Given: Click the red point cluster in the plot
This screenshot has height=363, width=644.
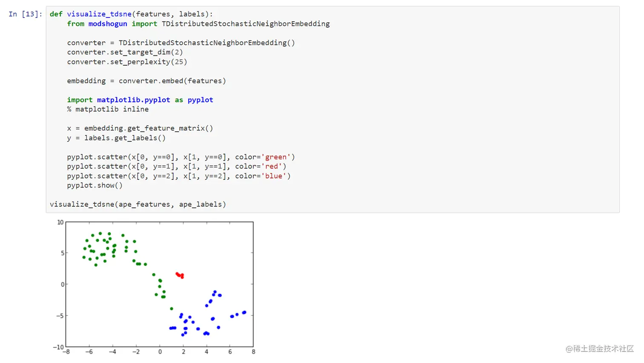Looking at the screenshot, I should [x=180, y=275].
